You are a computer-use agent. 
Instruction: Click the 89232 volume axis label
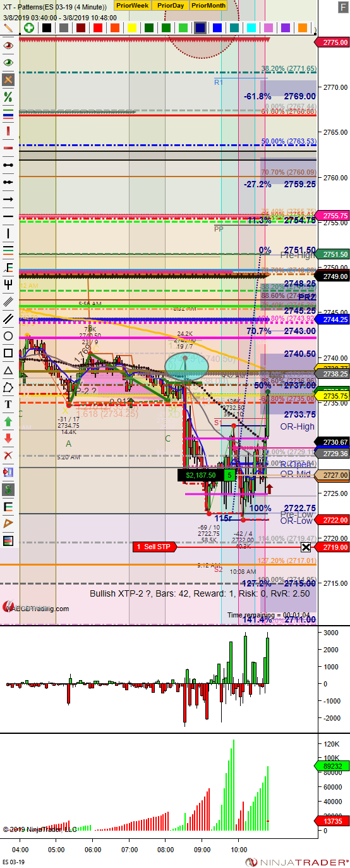(x=333, y=766)
